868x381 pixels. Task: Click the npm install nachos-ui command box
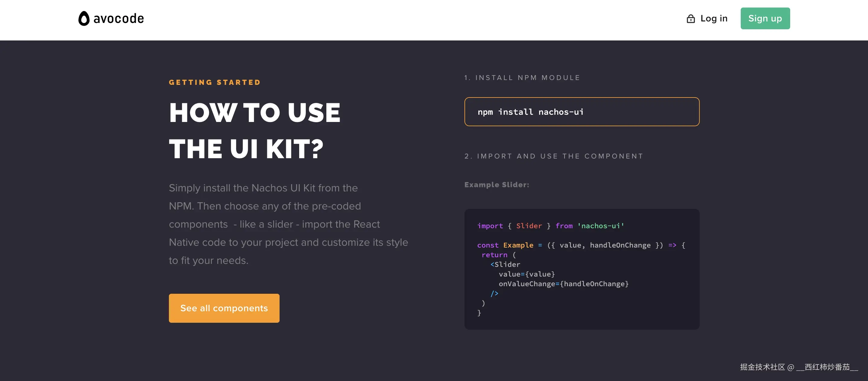click(x=581, y=112)
